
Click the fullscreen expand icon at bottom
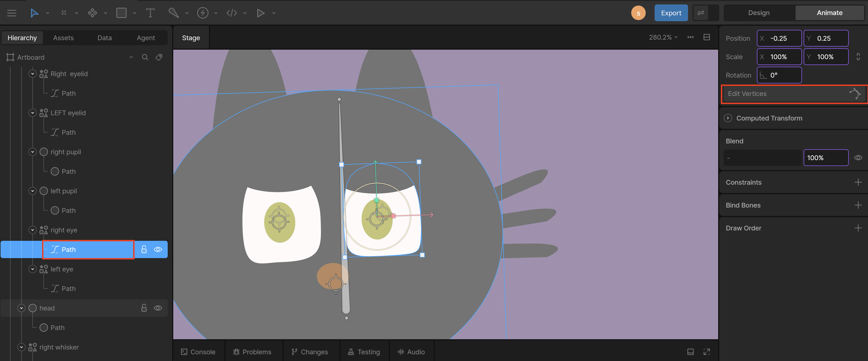707,352
